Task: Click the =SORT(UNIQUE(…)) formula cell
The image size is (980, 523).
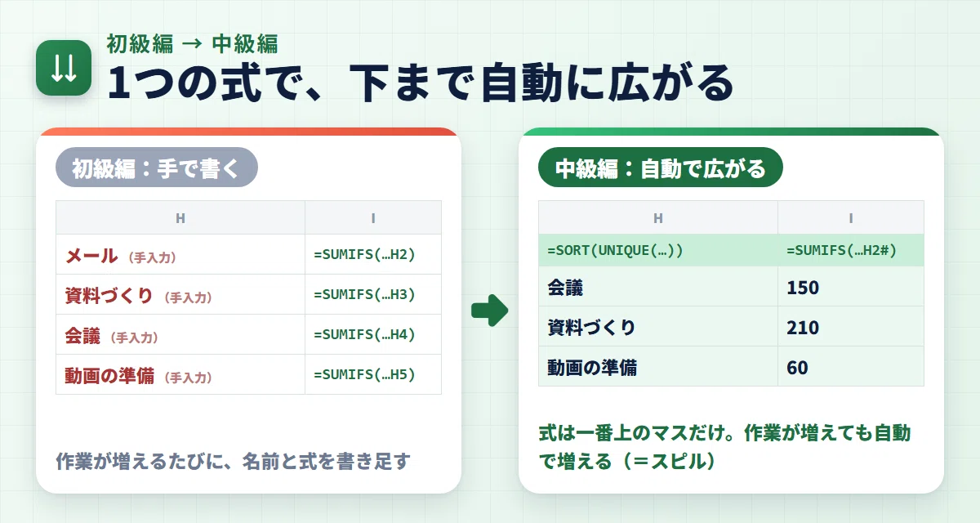Action: click(658, 250)
